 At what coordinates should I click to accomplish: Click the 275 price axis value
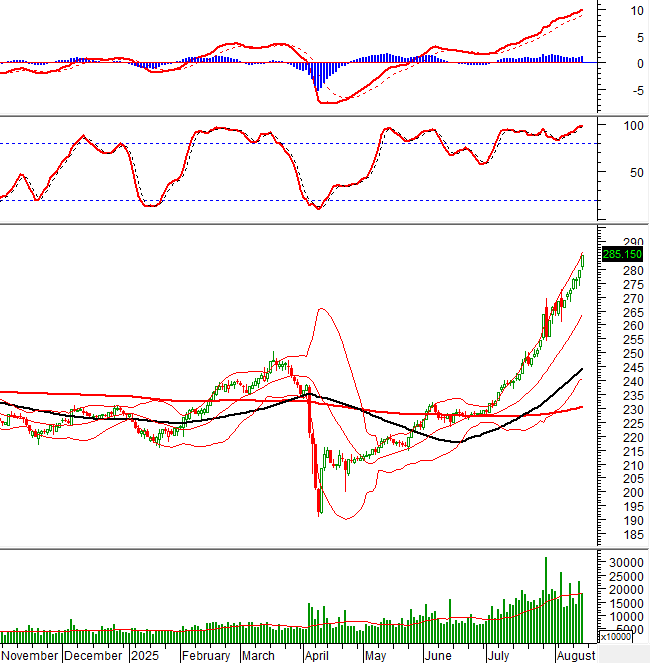click(633, 285)
